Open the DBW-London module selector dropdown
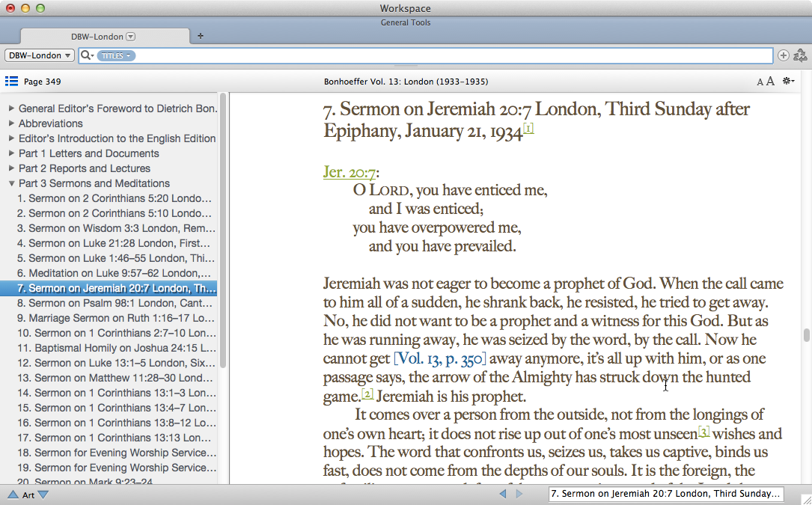 click(x=40, y=55)
